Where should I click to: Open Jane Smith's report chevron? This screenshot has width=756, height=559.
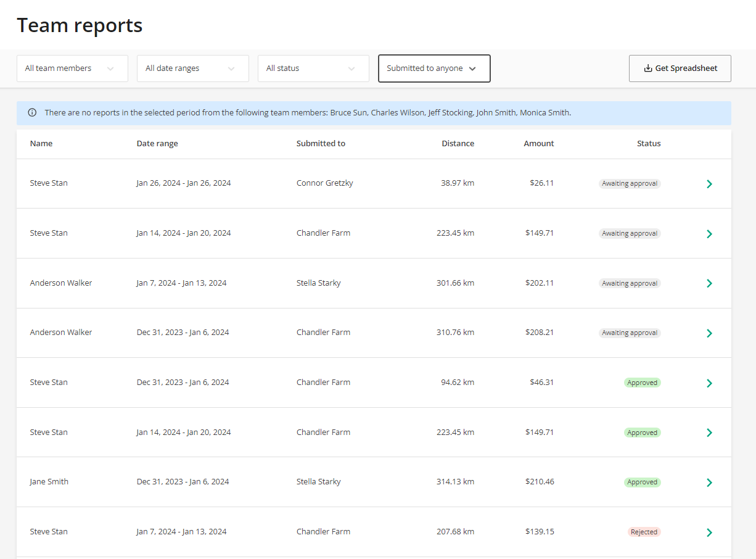pos(709,482)
